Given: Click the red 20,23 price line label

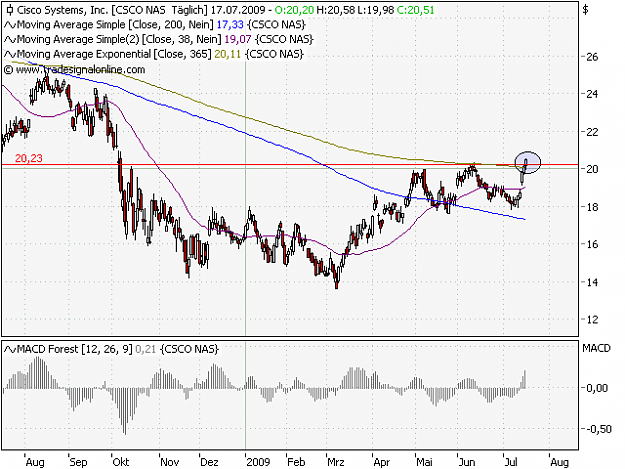Looking at the screenshot, I should 29,158.
